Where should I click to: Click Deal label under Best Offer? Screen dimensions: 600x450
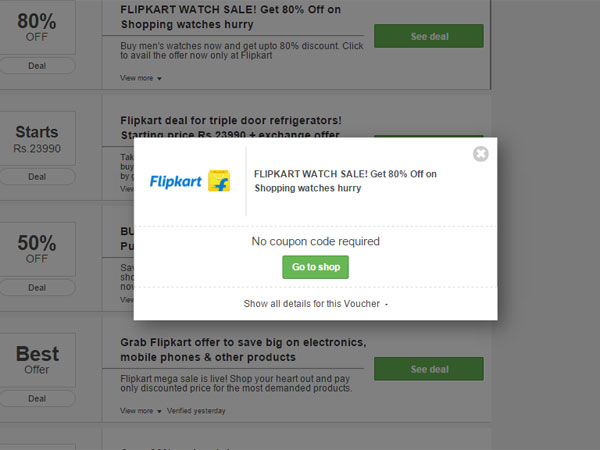[x=37, y=398]
